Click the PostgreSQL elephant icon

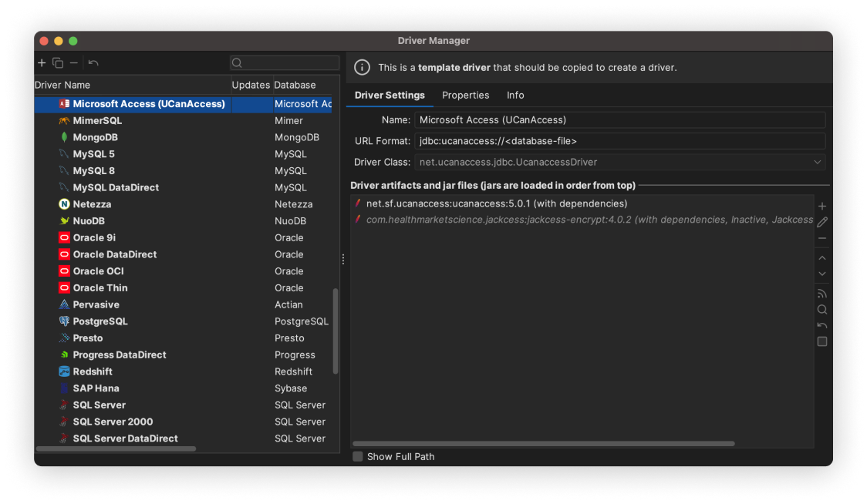pyautogui.click(x=64, y=321)
